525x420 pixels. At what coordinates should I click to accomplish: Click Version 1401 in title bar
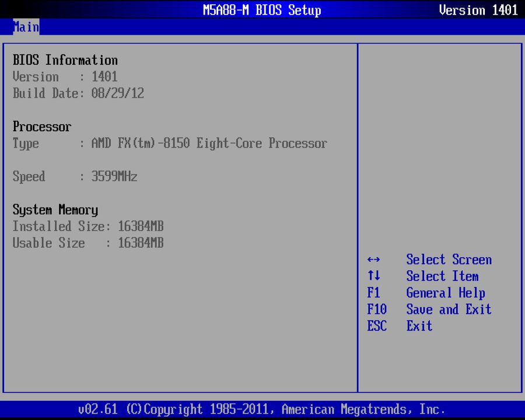click(478, 10)
